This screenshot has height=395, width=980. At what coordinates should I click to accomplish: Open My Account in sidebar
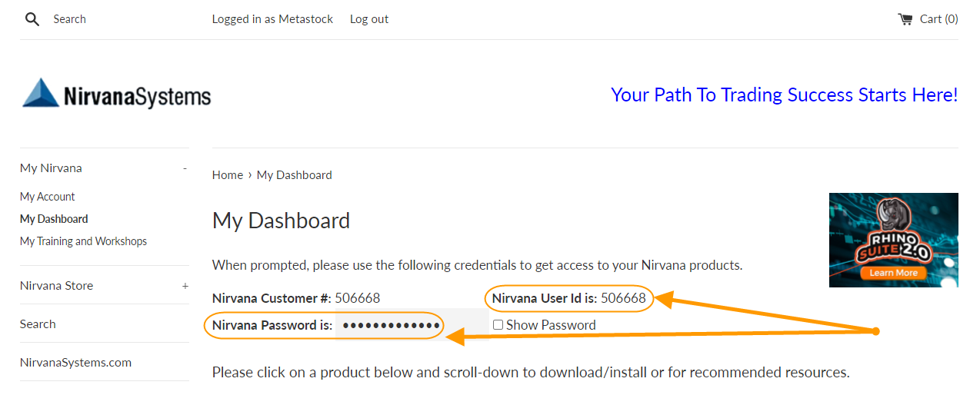[48, 197]
